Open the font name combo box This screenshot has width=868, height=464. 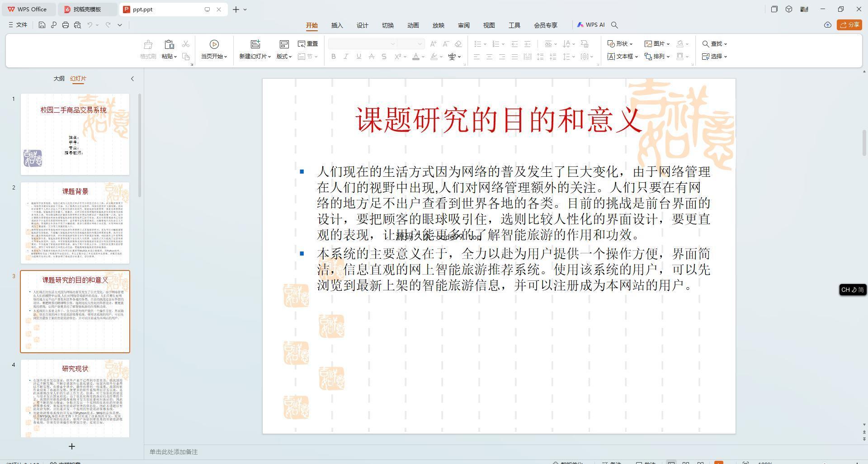[x=362, y=44]
